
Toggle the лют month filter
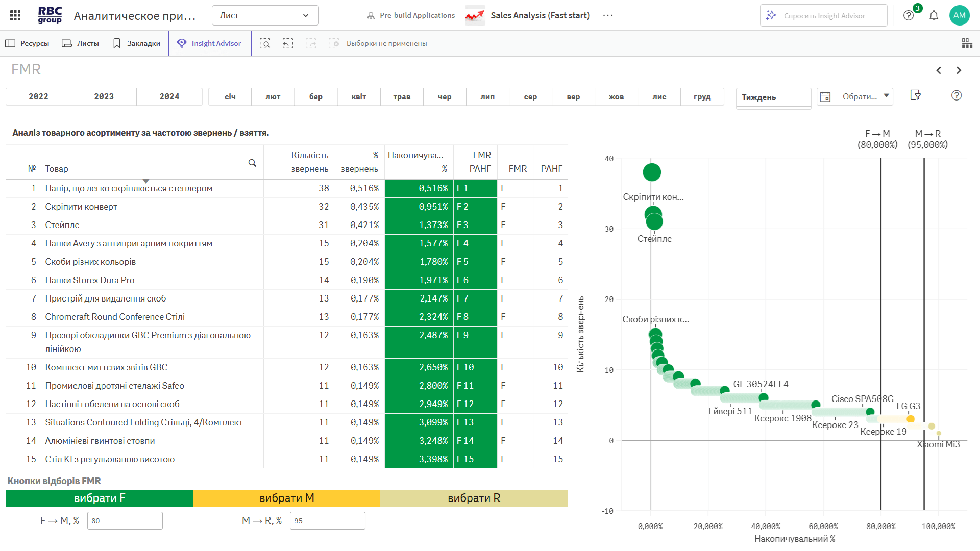[x=273, y=96]
